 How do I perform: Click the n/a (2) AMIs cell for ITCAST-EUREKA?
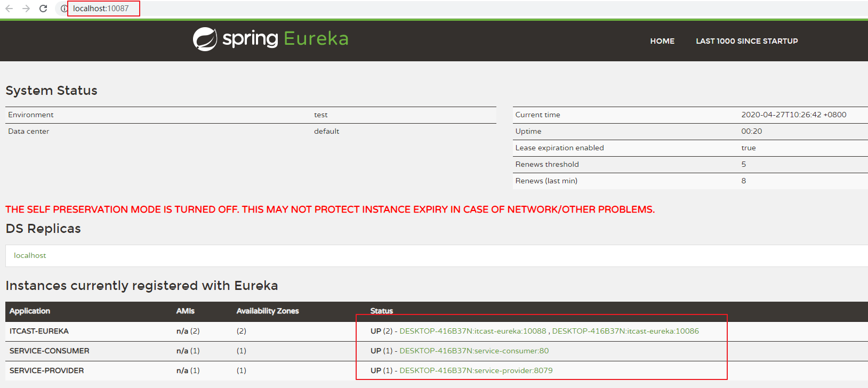tap(188, 331)
